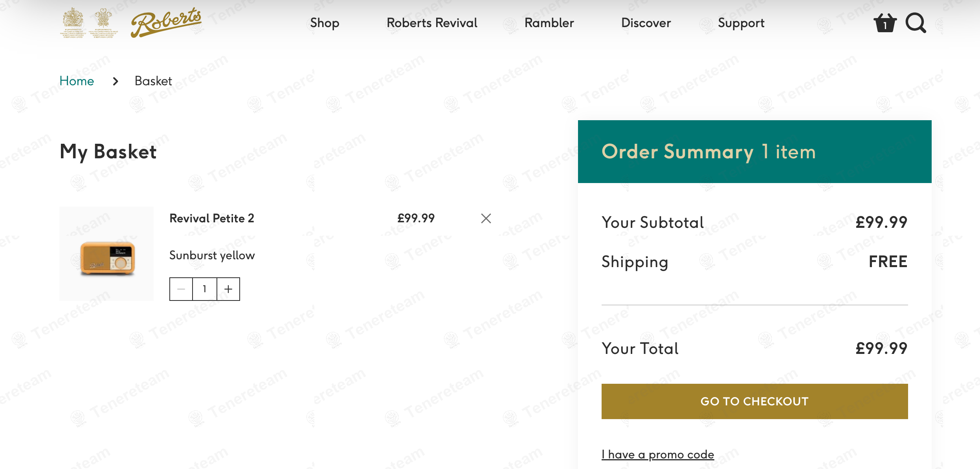Decrease quantity with the minus button
980x469 pixels.
pos(181,289)
